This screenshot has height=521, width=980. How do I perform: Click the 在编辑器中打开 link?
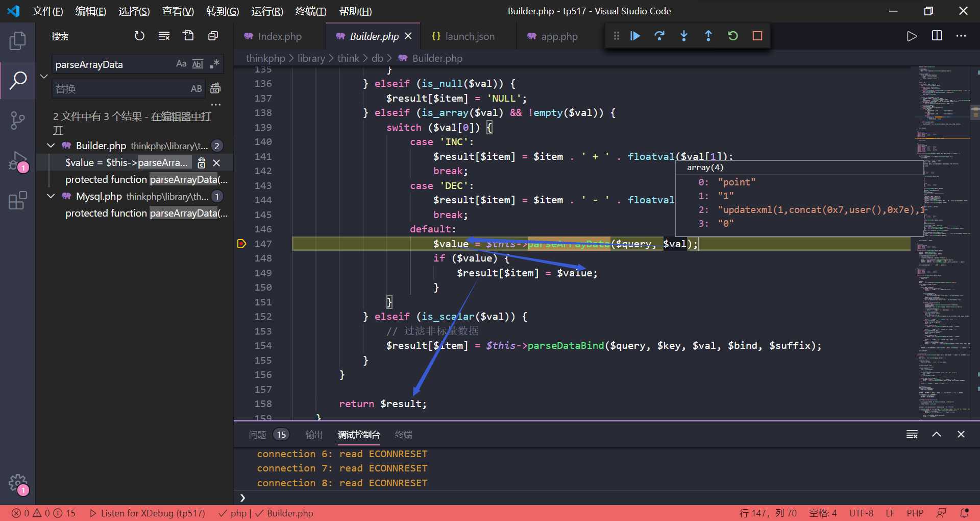pyautogui.click(x=181, y=116)
